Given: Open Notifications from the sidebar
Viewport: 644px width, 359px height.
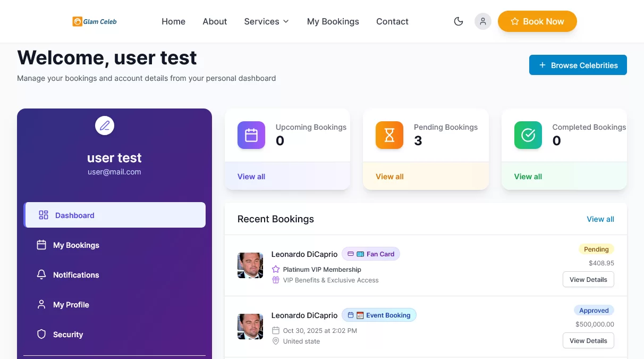Looking at the screenshot, I should tap(75, 275).
